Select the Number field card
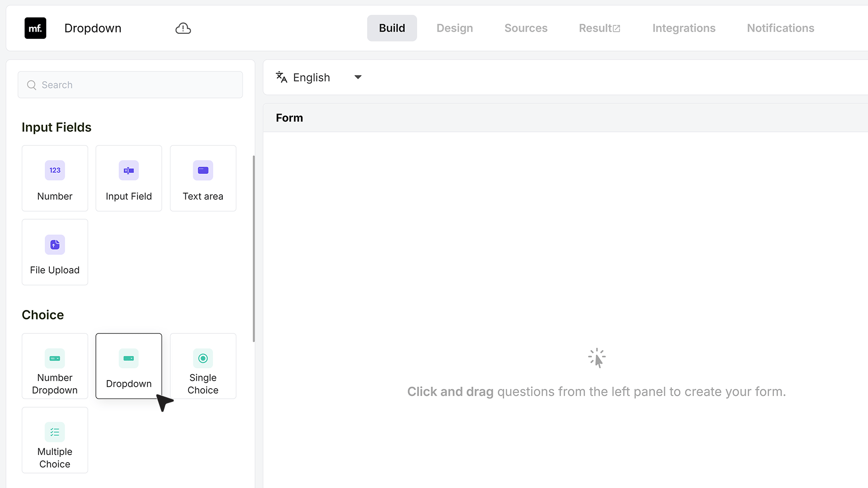Screen dimensions: 868x488 55,178
